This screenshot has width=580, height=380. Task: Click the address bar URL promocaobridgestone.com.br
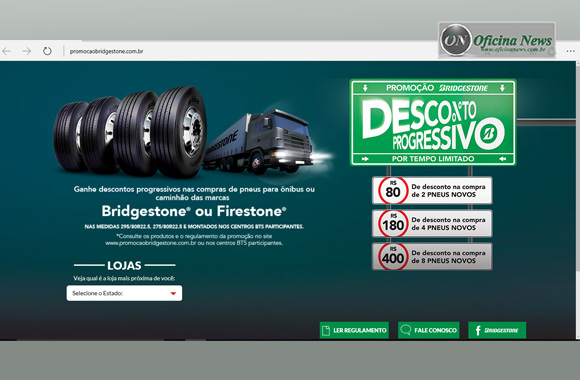pos(107,51)
